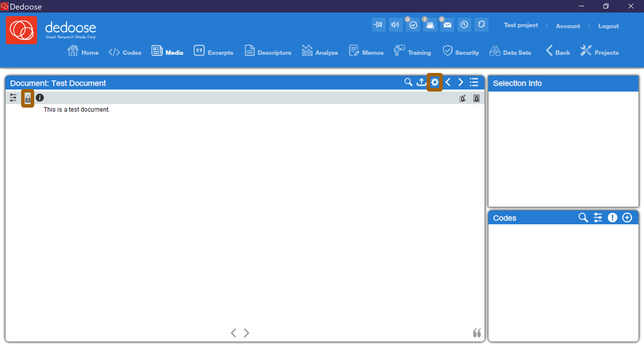Click the export/upload document icon

coord(421,82)
